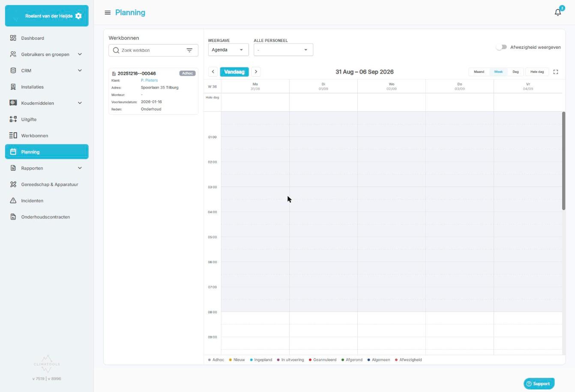Image resolution: width=575 pixels, height=392 pixels.
Task: Open customer link P. Pieters
Action: pyautogui.click(x=149, y=80)
